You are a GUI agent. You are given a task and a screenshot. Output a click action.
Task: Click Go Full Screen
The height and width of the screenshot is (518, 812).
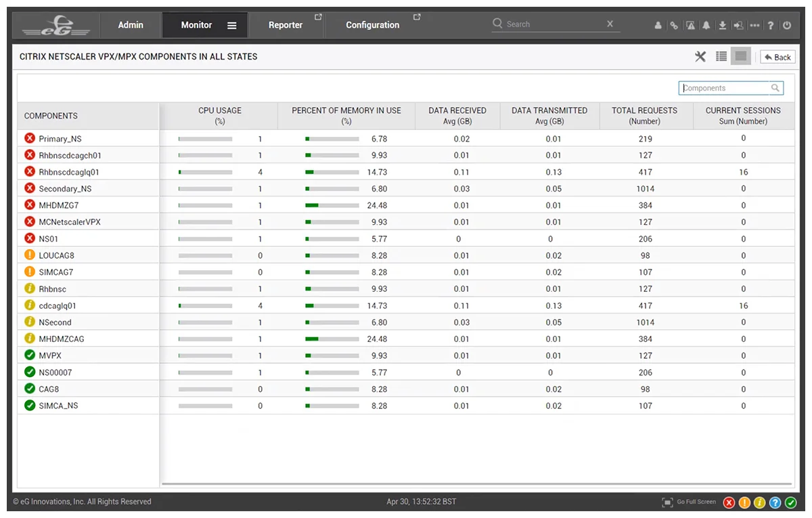coord(689,502)
